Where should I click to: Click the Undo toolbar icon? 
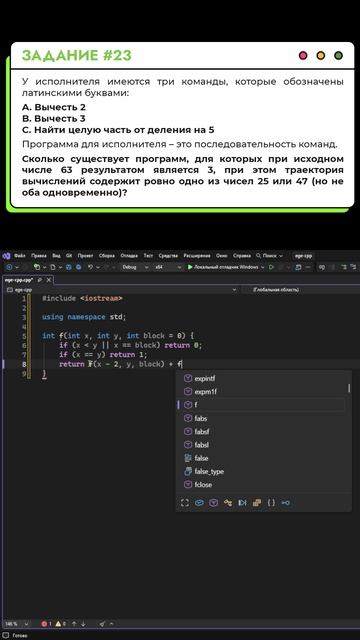91,267
